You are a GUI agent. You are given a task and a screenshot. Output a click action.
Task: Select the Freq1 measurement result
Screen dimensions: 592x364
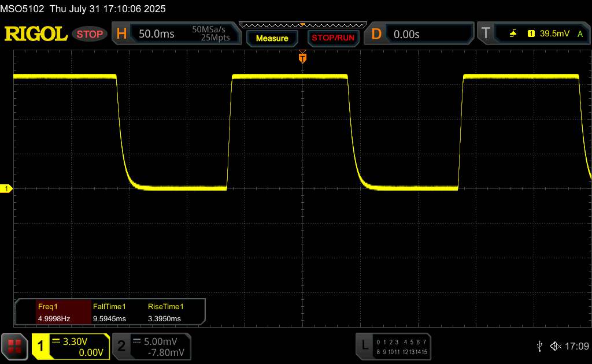click(53, 313)
